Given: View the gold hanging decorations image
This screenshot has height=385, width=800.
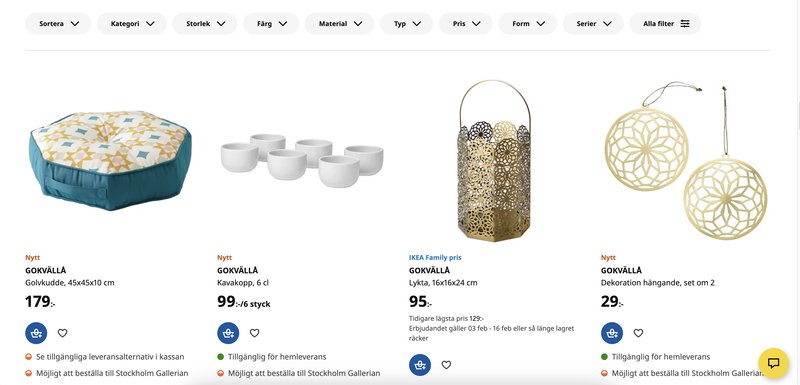Looking at the screenshot, I should (685, 161).
